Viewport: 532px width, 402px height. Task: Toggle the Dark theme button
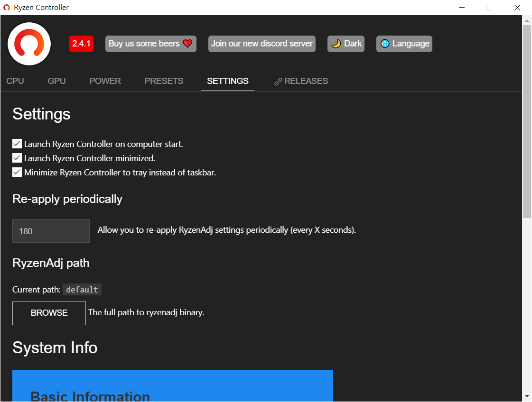click(346, 44)
